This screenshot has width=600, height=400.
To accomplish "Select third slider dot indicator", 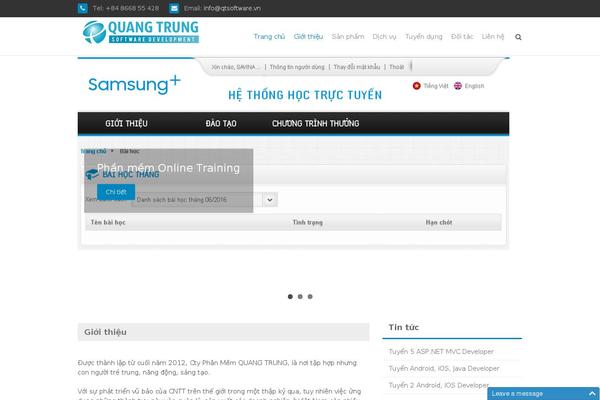I will (310, 297).
